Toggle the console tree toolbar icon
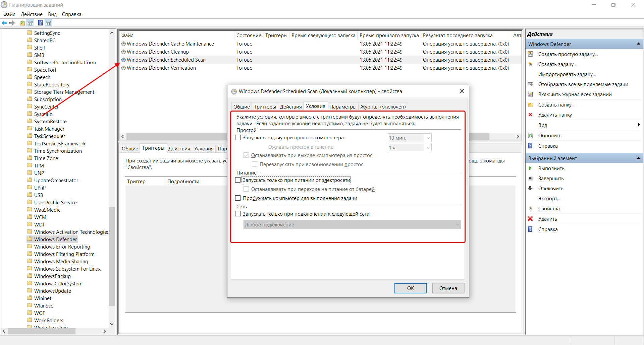644x345 pixels. tap(31, 23)
